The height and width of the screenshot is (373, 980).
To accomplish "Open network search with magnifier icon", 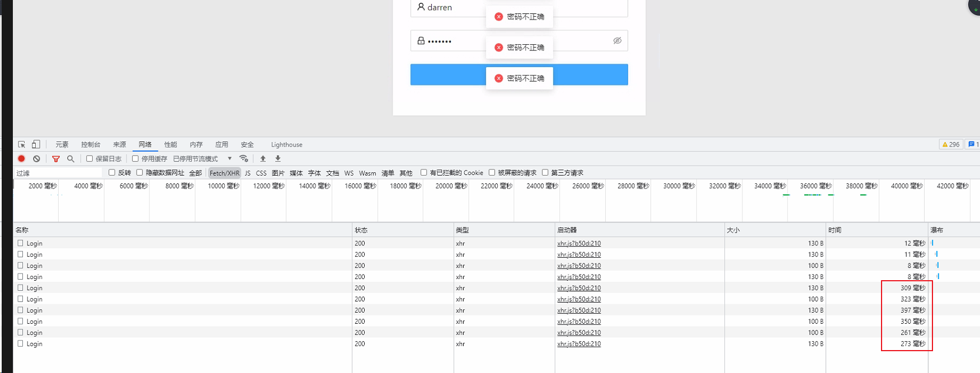I will pos(70,159).
